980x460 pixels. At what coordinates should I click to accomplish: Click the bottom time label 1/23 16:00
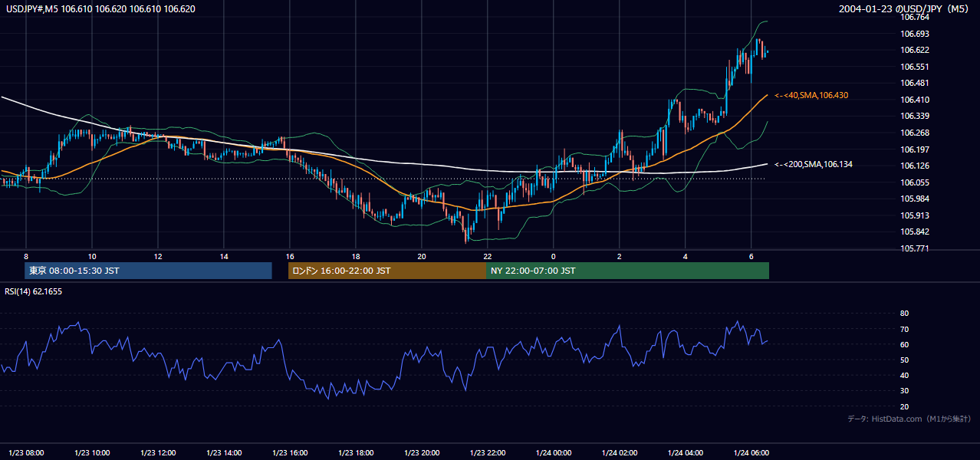coord(290,452)
